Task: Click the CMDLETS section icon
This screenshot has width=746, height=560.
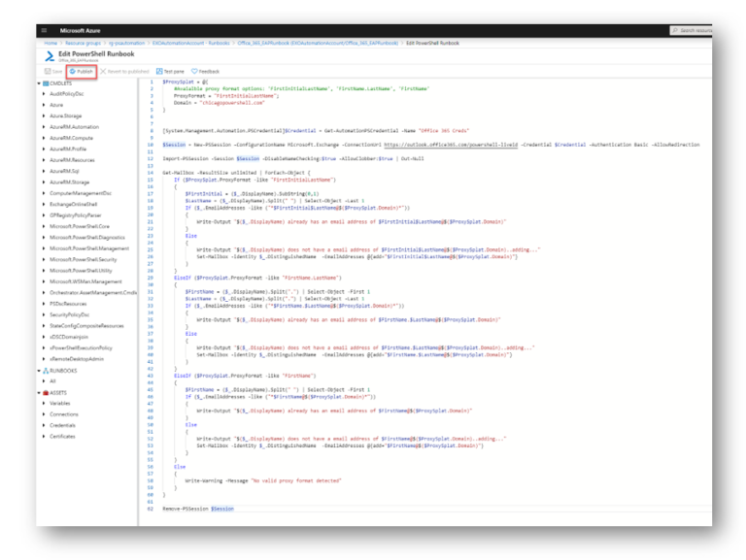Action: tap(47, 83)
